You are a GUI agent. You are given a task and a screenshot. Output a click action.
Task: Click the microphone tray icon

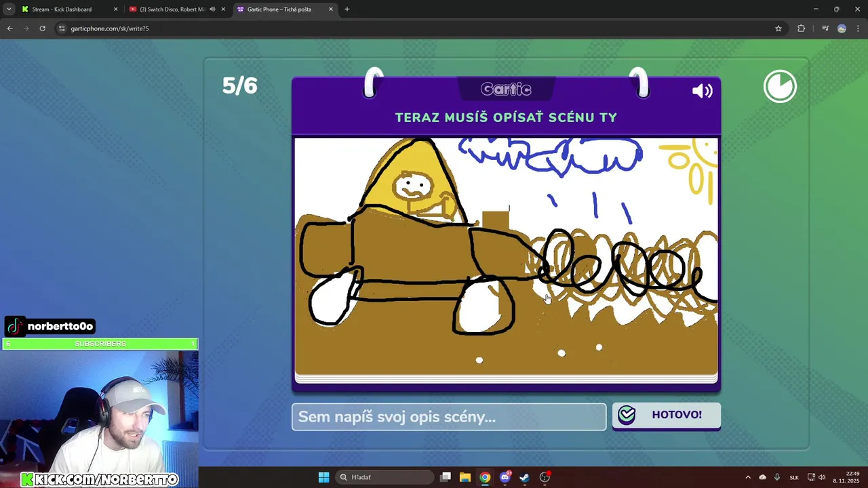[777, 477]
